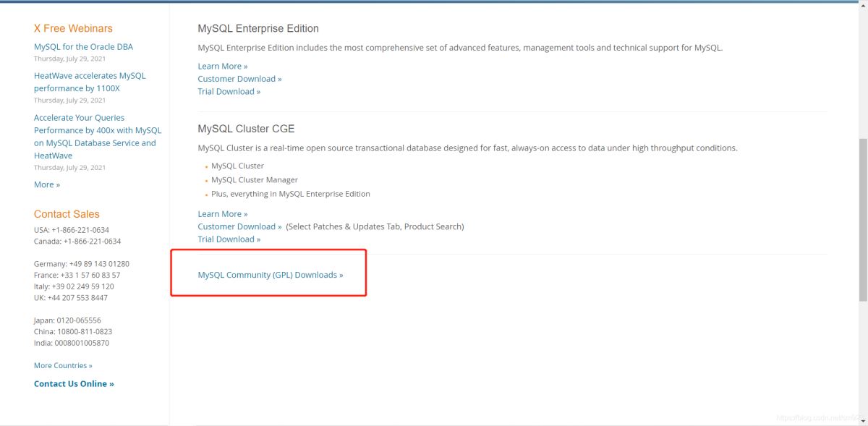
Task: Click the MySQL Cluster CGE heading
Action: pyautogui.click(x=246, y=129)
